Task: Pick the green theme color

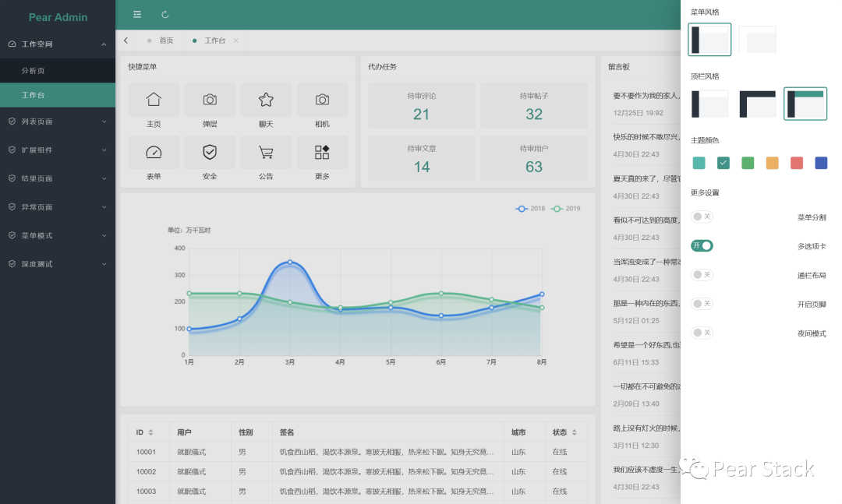Action: [748, 163]
